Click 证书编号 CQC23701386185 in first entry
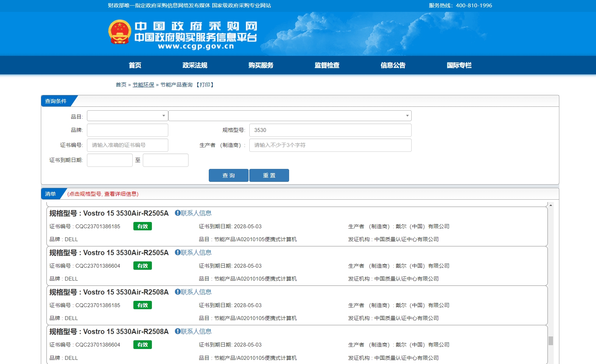Viewport: 596px width, 364px height. [x=85, y=226]
